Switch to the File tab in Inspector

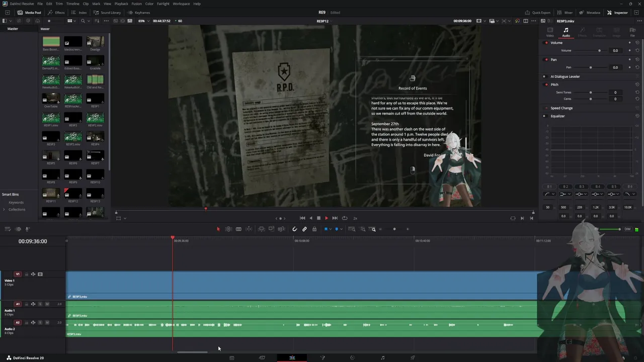pos(632,32)
